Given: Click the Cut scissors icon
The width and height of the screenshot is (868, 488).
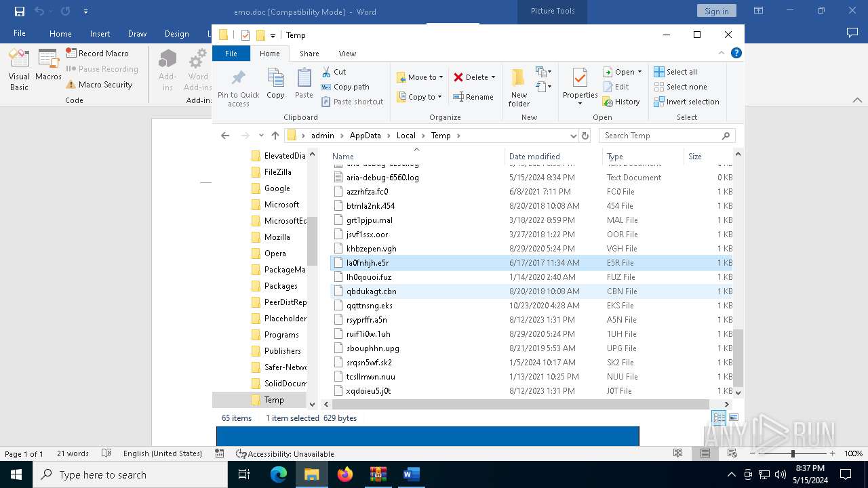Looking at the screenshot, I should pos(326,71).
